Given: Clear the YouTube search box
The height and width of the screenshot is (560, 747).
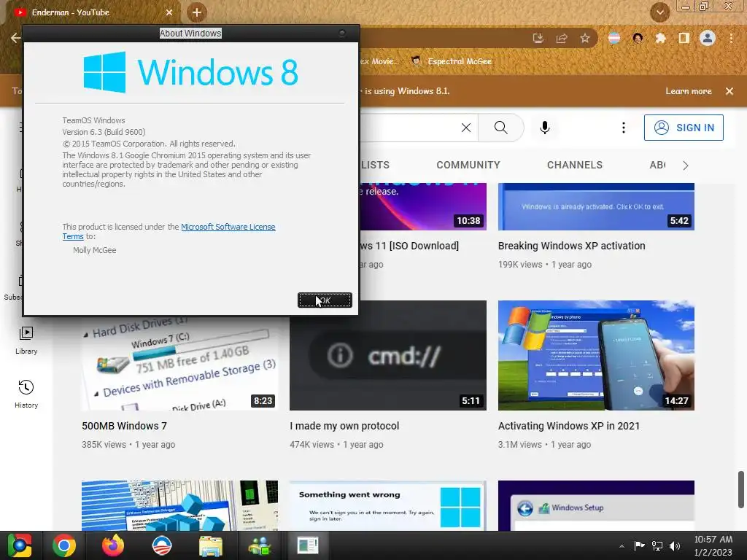Looking at the screenshot, I should tap(466, 128).
